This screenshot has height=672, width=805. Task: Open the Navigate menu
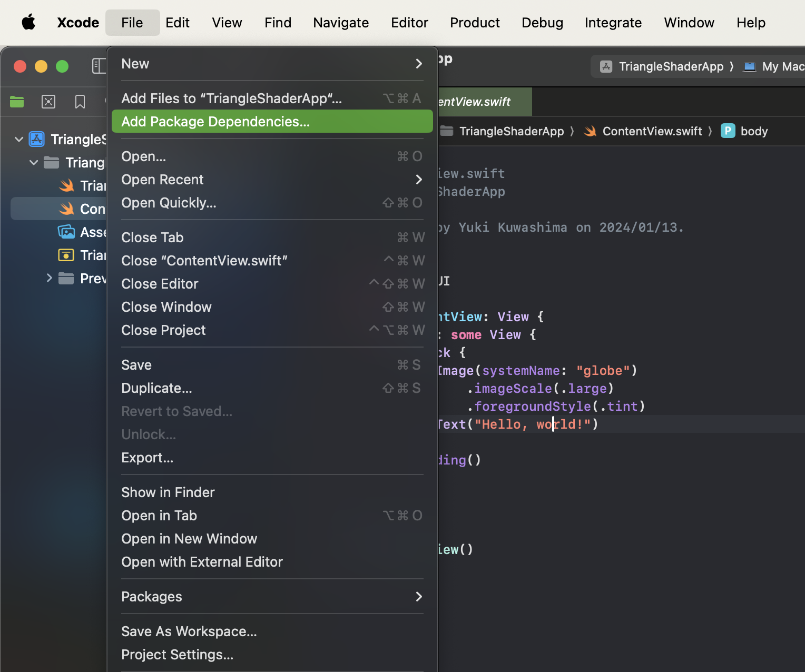341,23
